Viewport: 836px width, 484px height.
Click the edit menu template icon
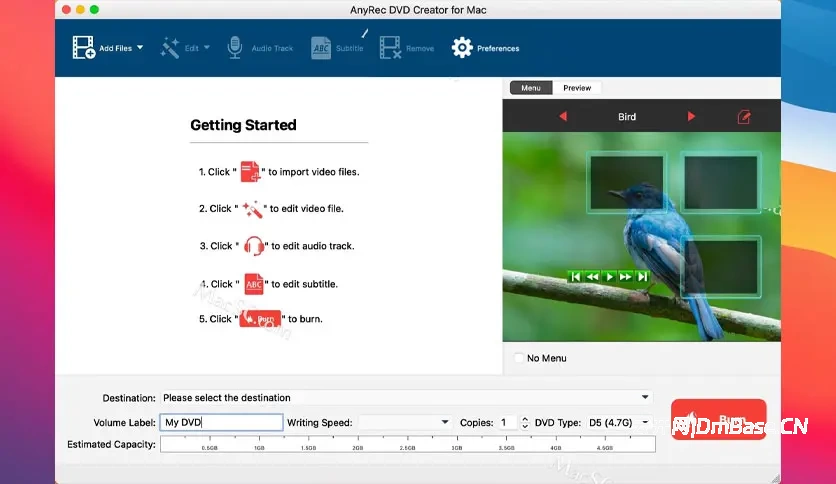click(744, 117)
